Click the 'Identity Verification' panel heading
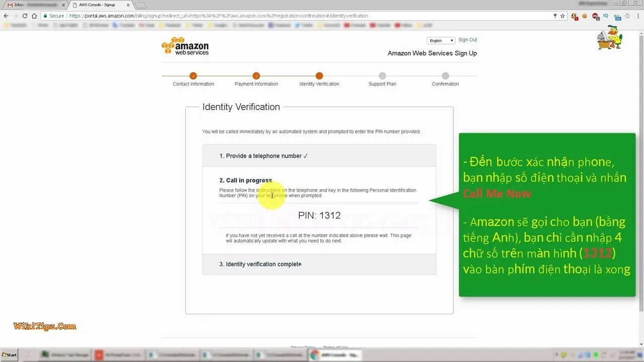Viewport: 644px width, 362px height. 241,107
